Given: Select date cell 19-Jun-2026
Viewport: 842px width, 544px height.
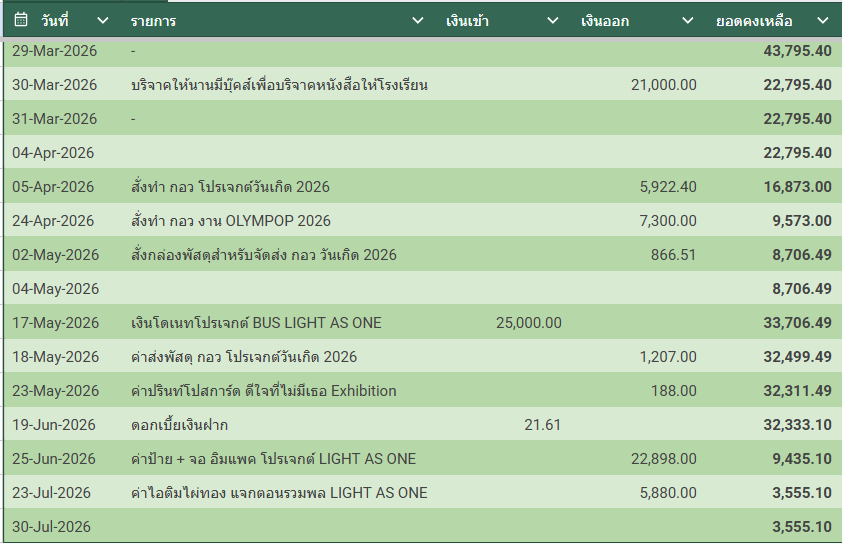Looking at the screenshot, I should 54,425.
